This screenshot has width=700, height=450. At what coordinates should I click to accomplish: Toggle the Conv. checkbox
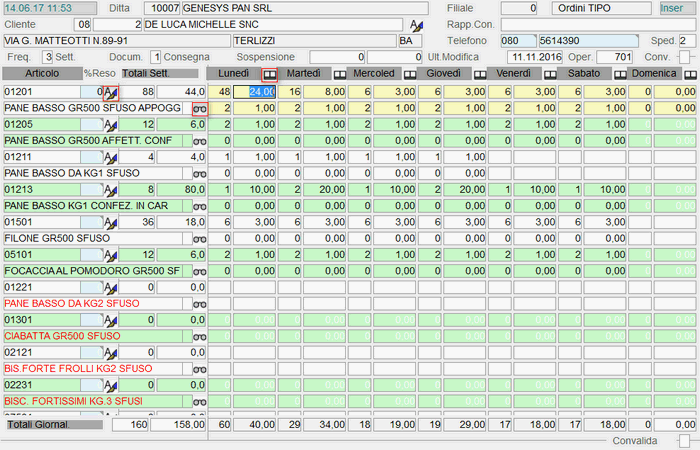click(x=683, y=57)
